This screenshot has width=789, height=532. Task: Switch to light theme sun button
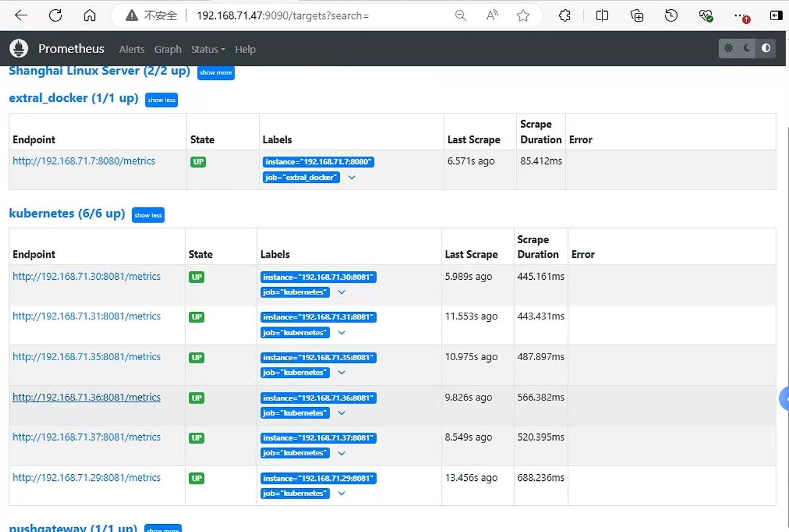click(729, 48)
